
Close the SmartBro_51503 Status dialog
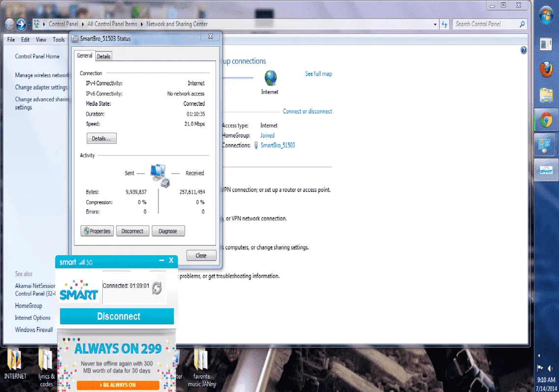pyautogui.click(x=211, y=36)
